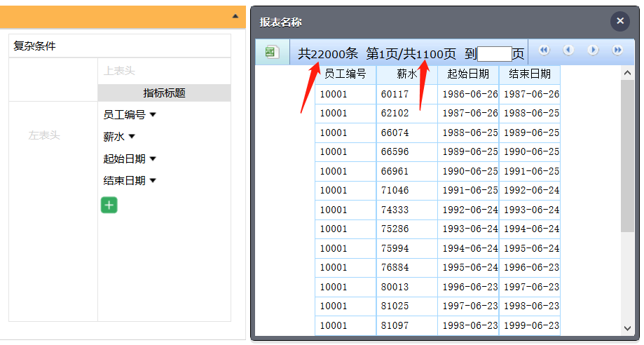Viewport: 644px width, 345px height.
Task: Add a new indicator with the green plus
Action: click(x=109, y=205)
